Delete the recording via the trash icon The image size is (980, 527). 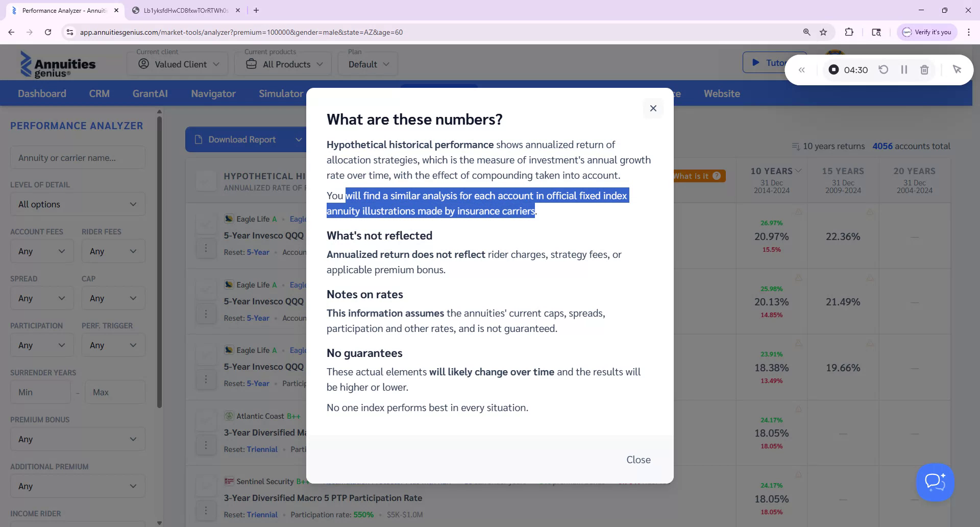pos(924,69)
